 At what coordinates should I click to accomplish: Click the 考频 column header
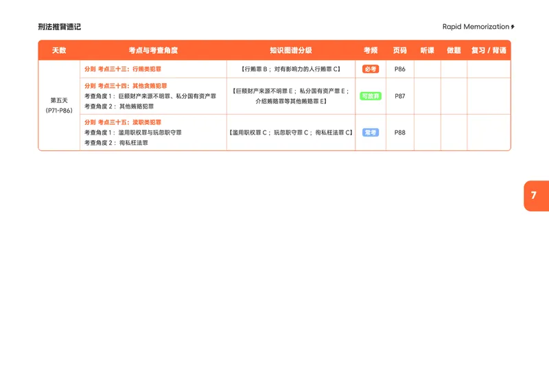point(371,50)
